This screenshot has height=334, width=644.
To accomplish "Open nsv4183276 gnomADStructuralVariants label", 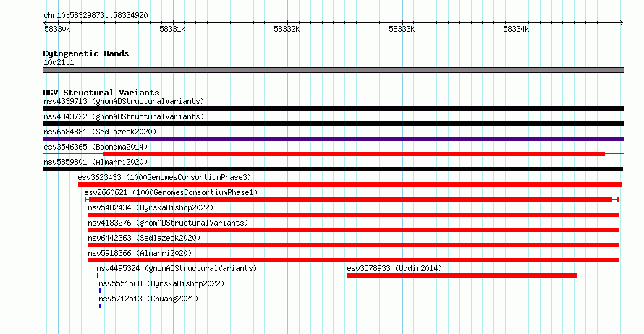I will click(168, 223).
